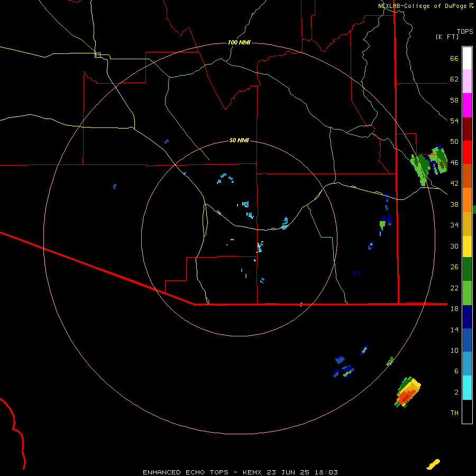Click the "14" legend value

coord(454,329)
